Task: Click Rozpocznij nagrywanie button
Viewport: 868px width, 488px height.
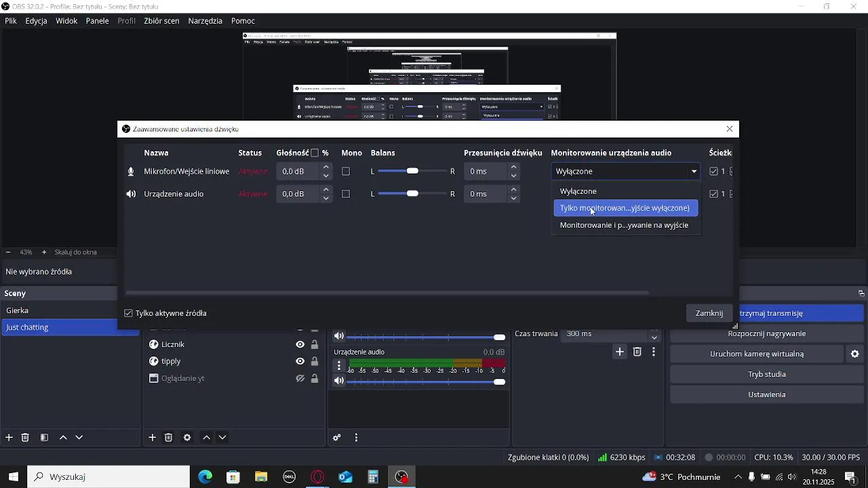Action: click(x=767, y=333)
